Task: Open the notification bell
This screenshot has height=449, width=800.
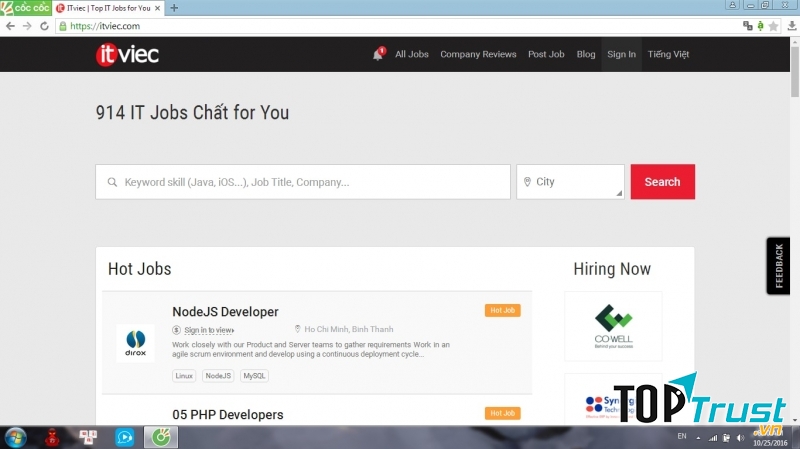Action: (378, 54)
